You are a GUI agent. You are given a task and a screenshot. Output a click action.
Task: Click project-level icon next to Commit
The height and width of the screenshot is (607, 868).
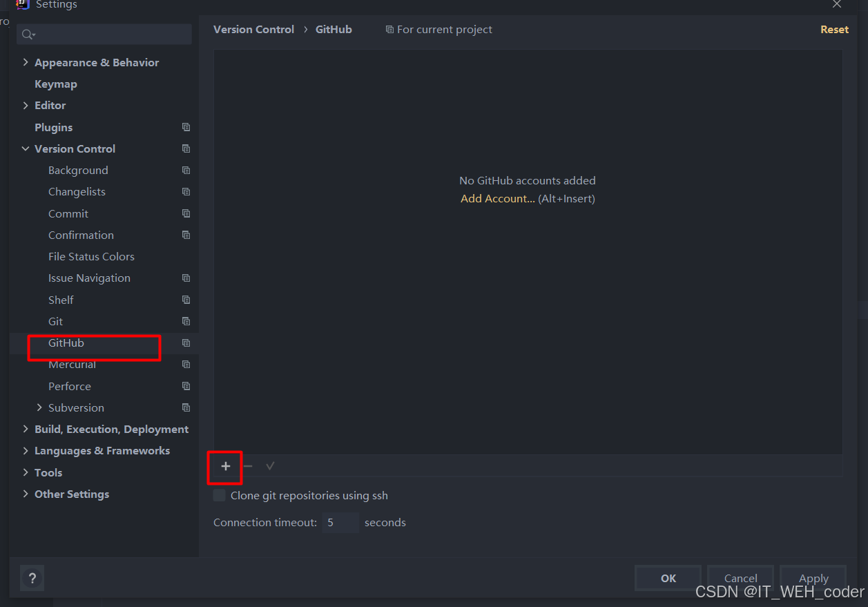186,213
